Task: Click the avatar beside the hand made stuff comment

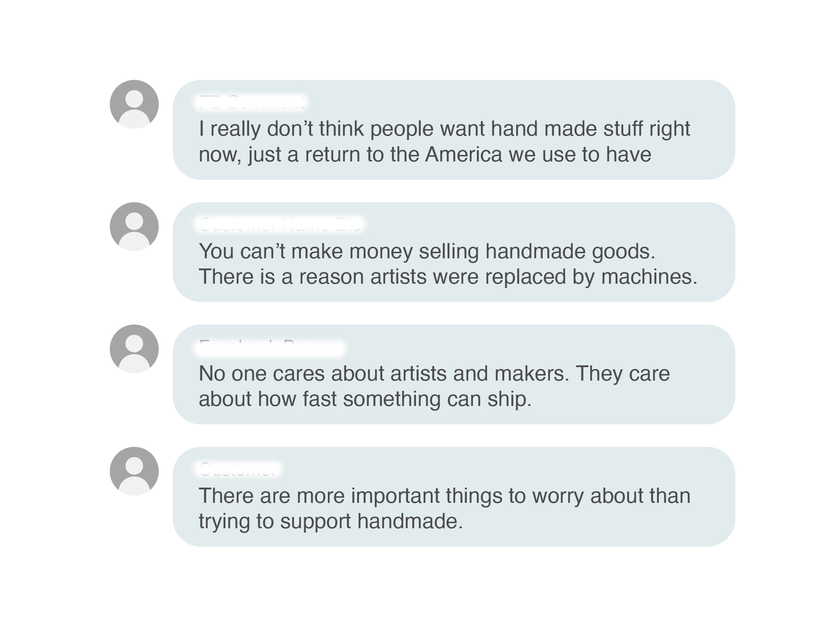Action: click(x=134, y=104)
